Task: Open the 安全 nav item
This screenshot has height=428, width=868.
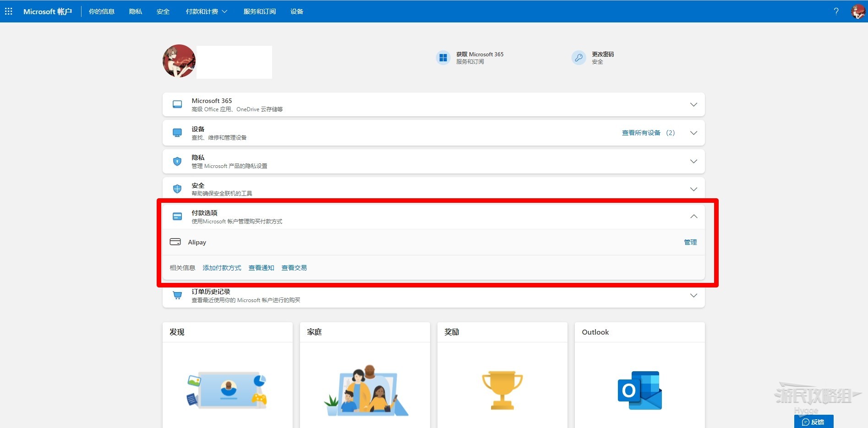Action: click(163, 11)
